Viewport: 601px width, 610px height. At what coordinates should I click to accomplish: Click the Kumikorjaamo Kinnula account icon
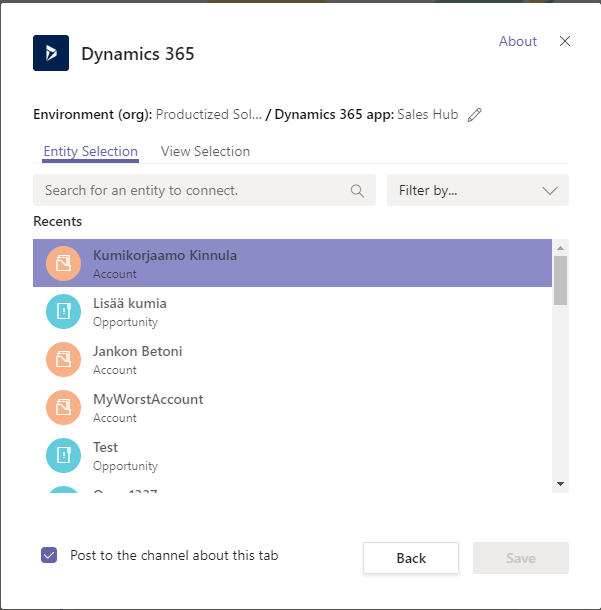63,263
